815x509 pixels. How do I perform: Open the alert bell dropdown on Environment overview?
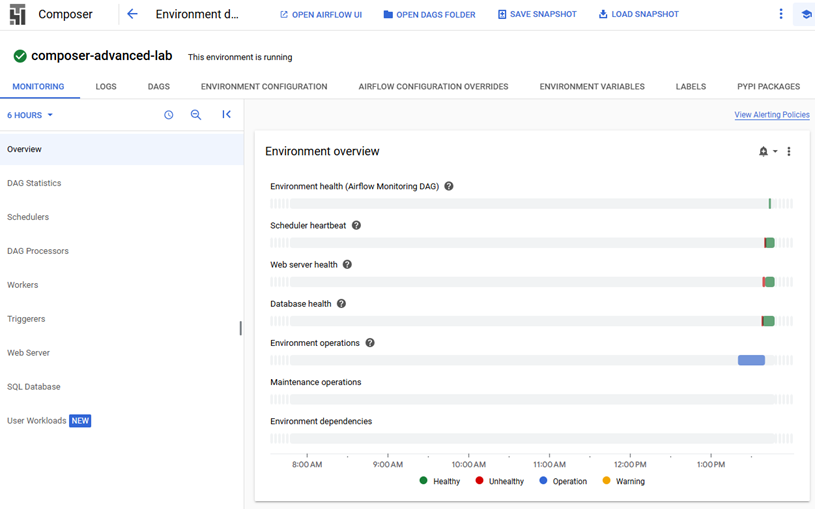point(768,151)
